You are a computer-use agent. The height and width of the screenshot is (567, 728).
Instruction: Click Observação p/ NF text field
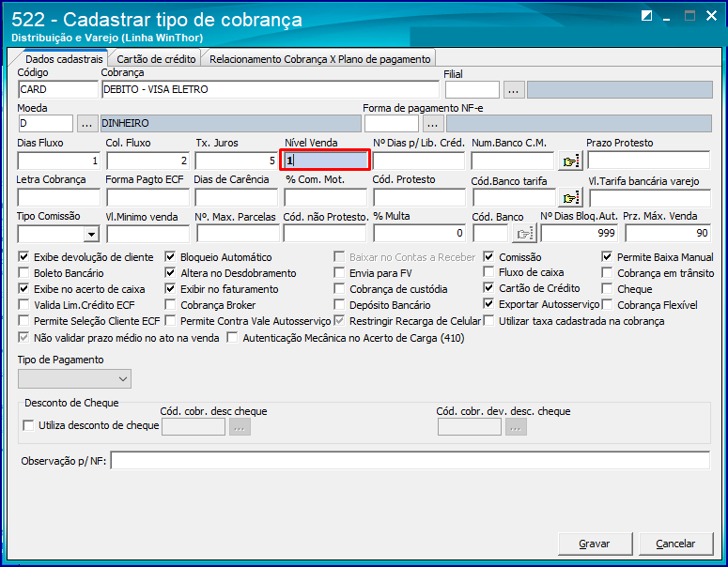coord(410,461)
